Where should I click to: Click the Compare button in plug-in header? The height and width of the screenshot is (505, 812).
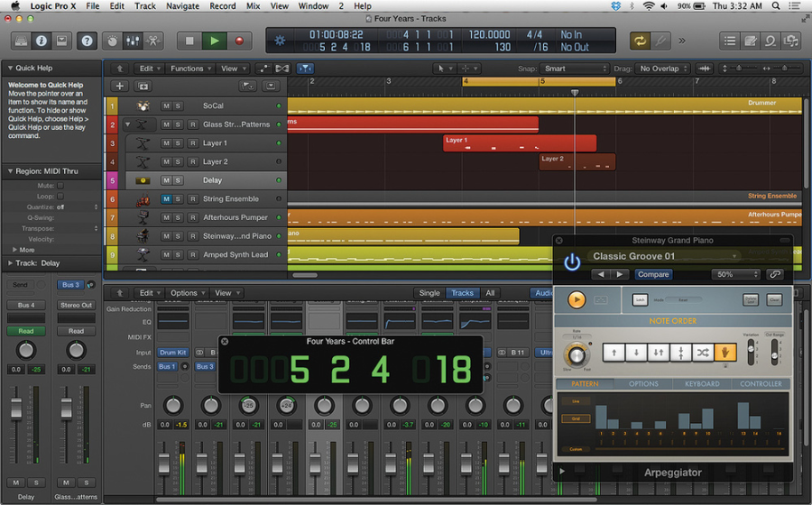pyautogui.click(x=653, y=274)
